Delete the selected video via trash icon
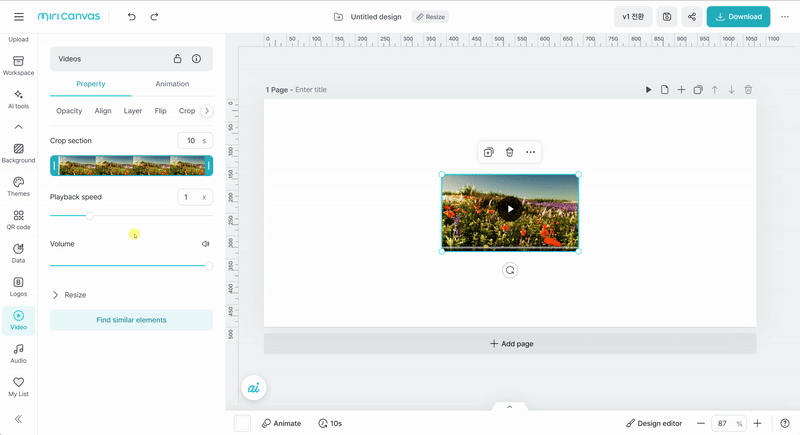800x435 pixels. 509,152
